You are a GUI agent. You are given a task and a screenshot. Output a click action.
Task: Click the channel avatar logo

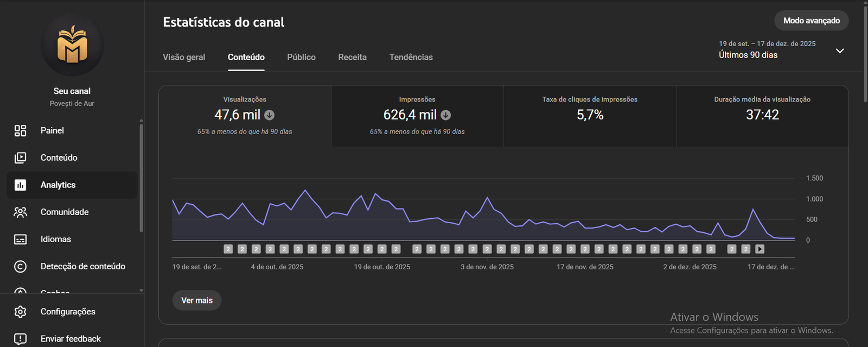pyautogui.click(x=72, y=45)
